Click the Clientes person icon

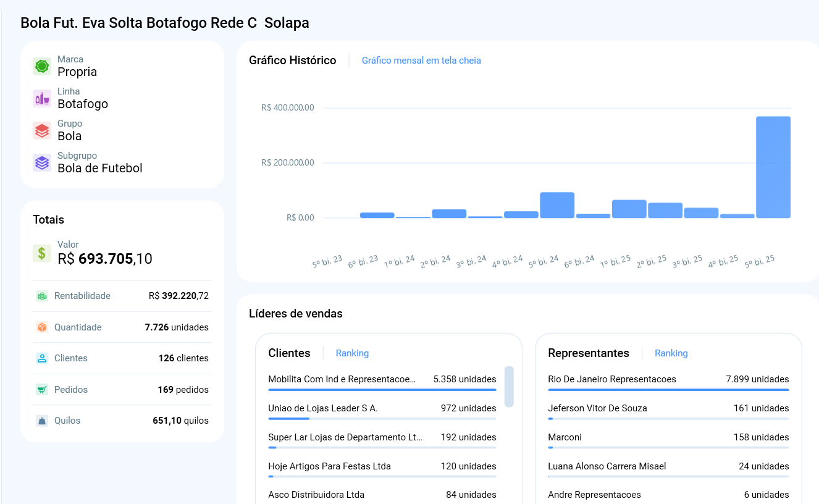(42, 358)
